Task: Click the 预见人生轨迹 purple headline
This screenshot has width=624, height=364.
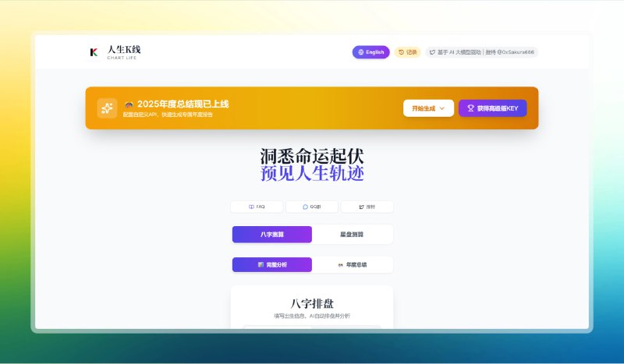Action: tap(312, 174)
